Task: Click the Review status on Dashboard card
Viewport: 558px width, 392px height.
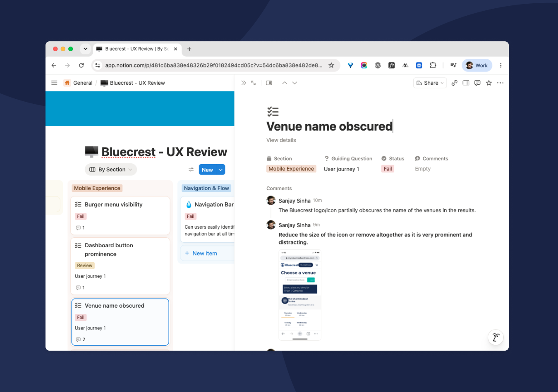Action: tap(85, 265)
